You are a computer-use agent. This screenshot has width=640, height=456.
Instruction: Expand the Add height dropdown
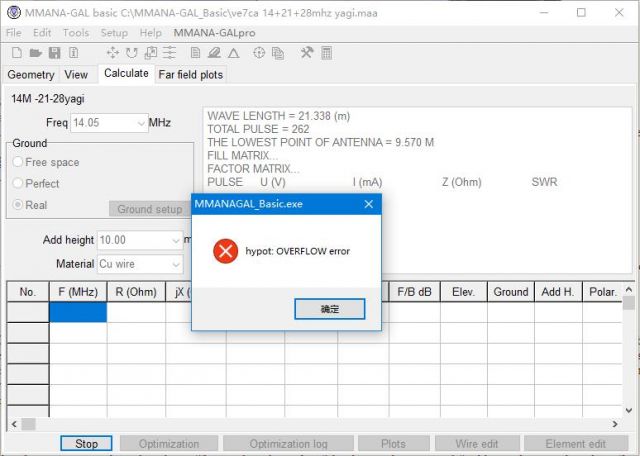[x=176, y=240]
